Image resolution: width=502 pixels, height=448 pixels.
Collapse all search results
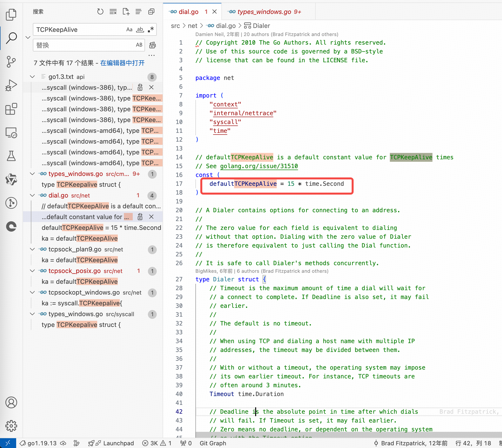pos(151,12)
